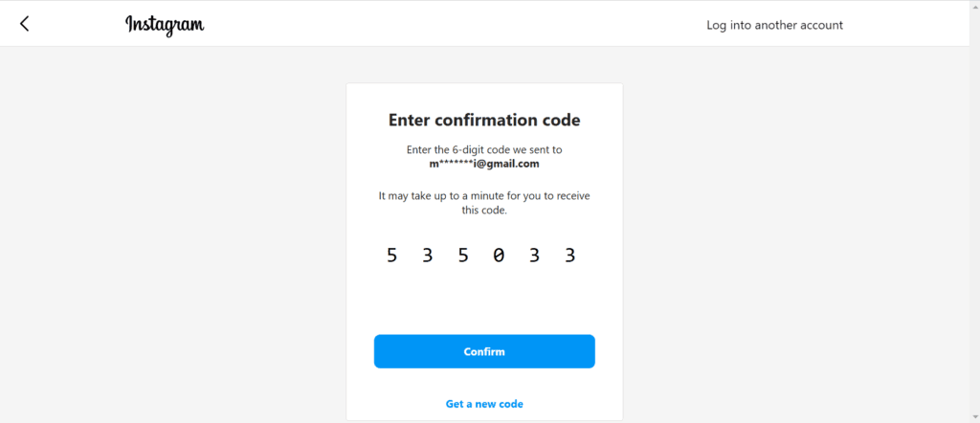The image size is (980, 423).
Task: Click the Enter confirmation code heading
Action: [484, 121]
